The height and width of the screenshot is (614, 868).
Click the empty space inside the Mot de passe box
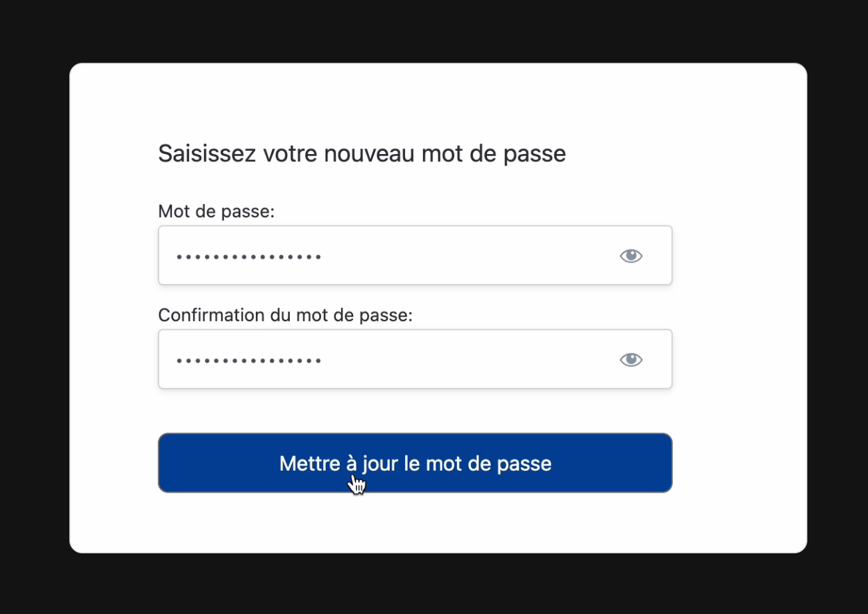[466, 256]
